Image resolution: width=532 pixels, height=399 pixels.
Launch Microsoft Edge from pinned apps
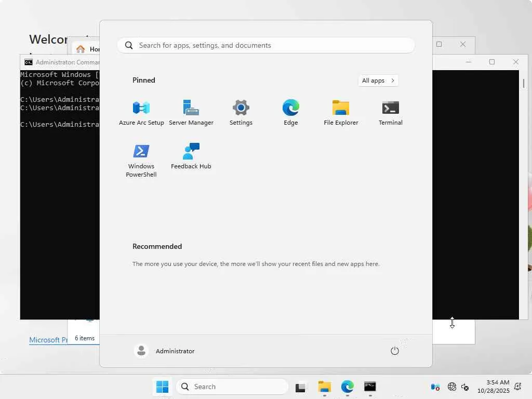[291, 113]
